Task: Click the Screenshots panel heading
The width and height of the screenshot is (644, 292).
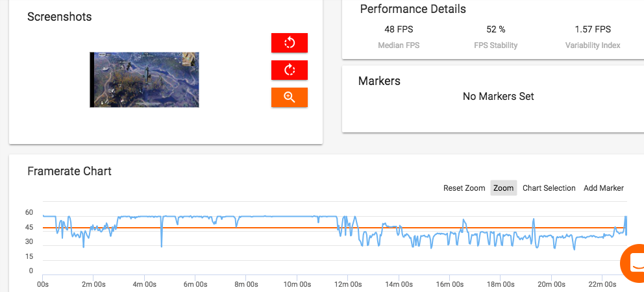Action: [x=60, y=17]
